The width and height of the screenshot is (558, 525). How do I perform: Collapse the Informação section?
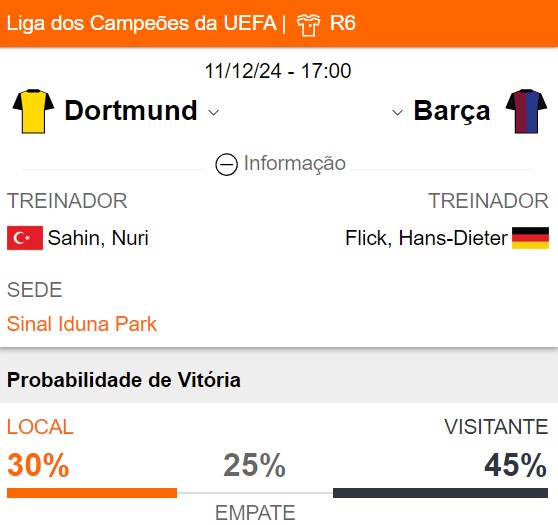point(280,164)
